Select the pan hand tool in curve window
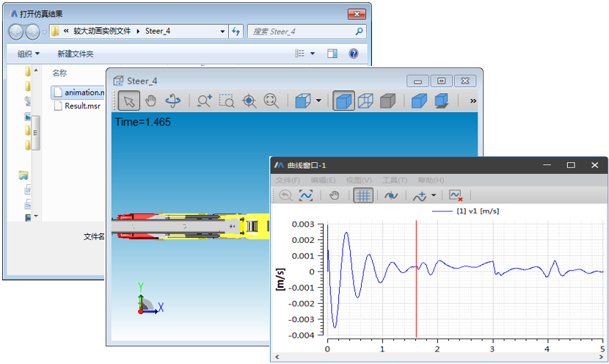Viewport: 609px width, 364px height. pos(335,195)
